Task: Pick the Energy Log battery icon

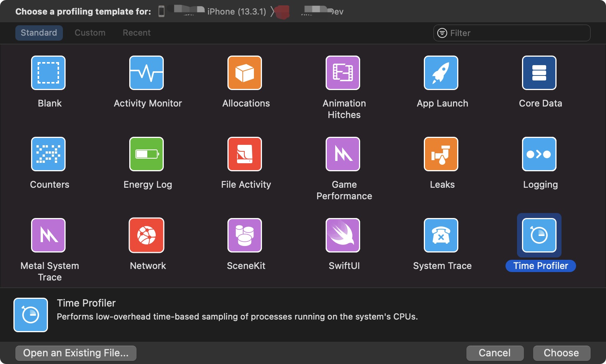Action: [147, 154]
